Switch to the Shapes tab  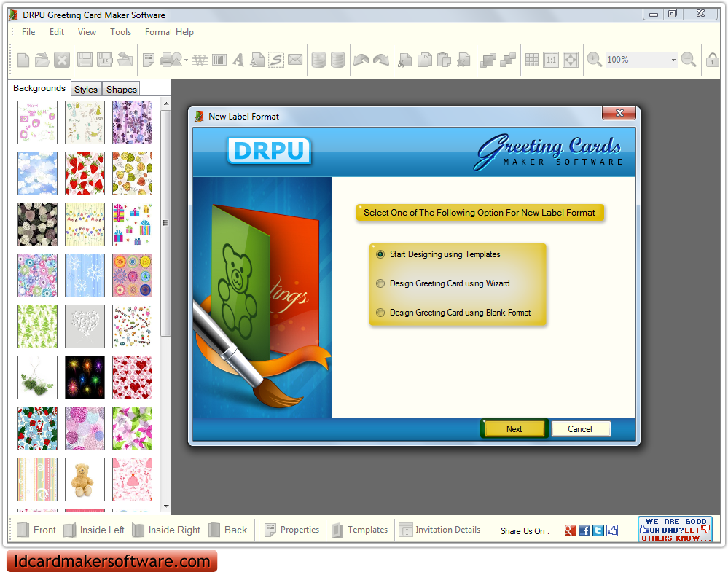pyautogui.click(x=122, y=89)
